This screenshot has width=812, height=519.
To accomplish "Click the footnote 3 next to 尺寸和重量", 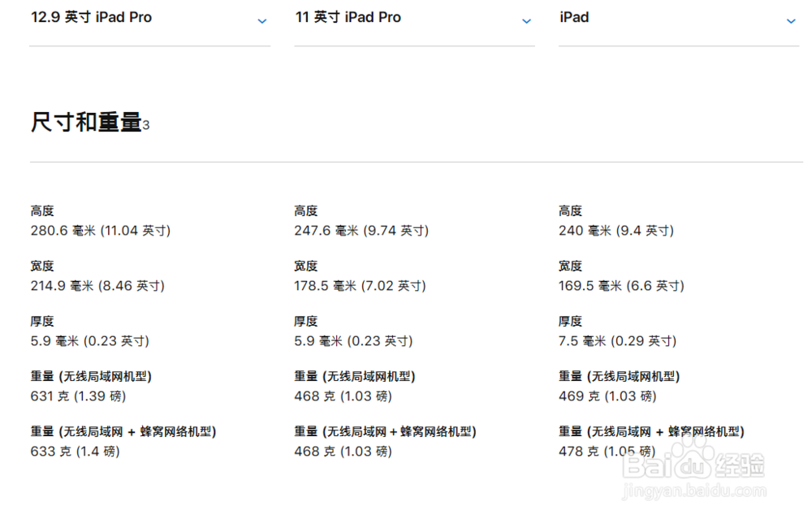I will pos(147,127).
